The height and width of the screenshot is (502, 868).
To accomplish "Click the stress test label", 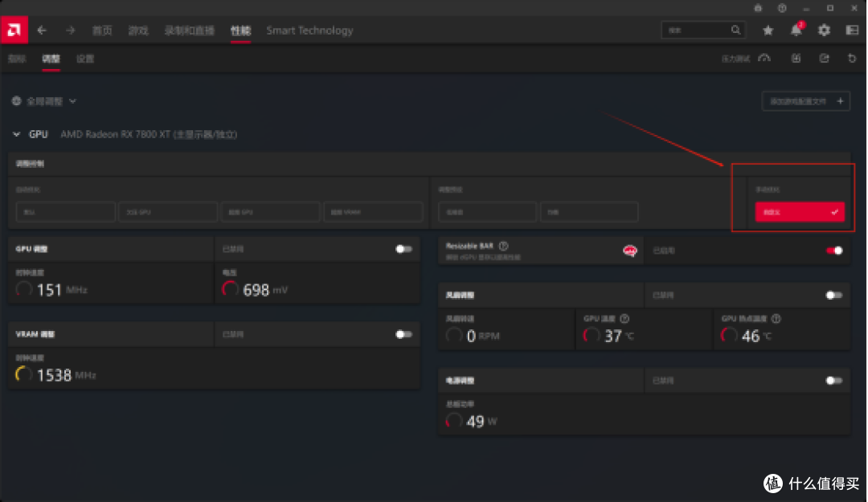I will [735, 59].
